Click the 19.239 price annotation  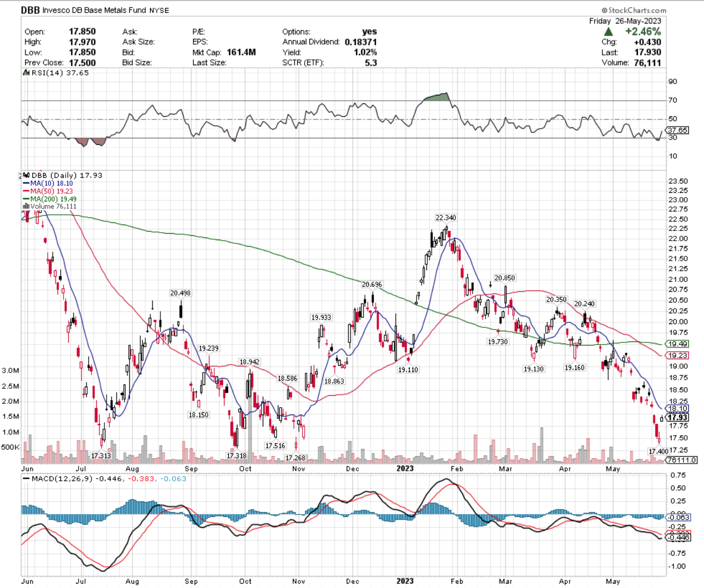(x=208, y=348)
